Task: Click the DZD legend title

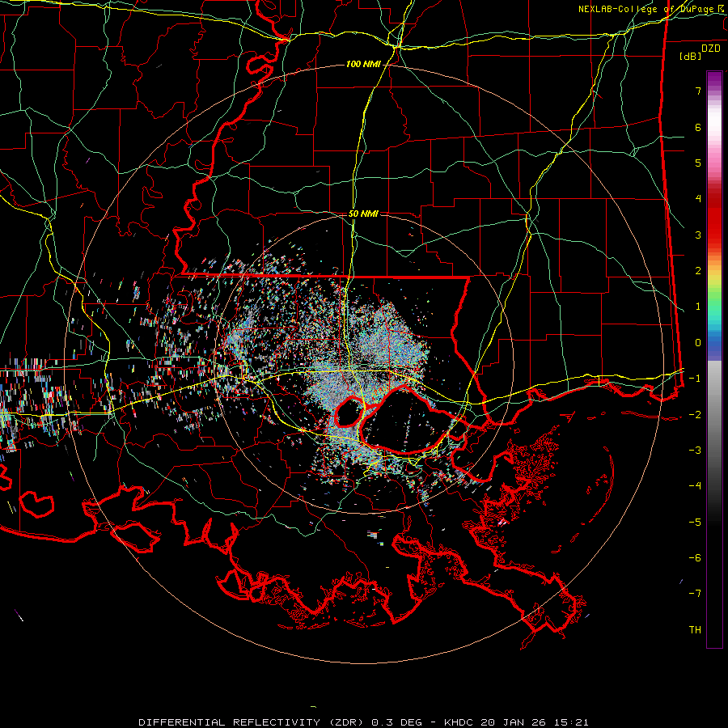Action: pos(711,49)
